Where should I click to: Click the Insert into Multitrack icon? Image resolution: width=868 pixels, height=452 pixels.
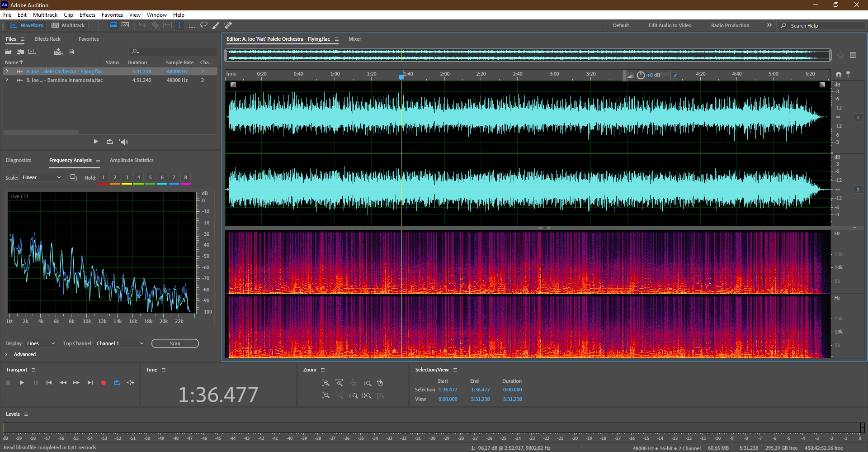click(x=58, y=52)
